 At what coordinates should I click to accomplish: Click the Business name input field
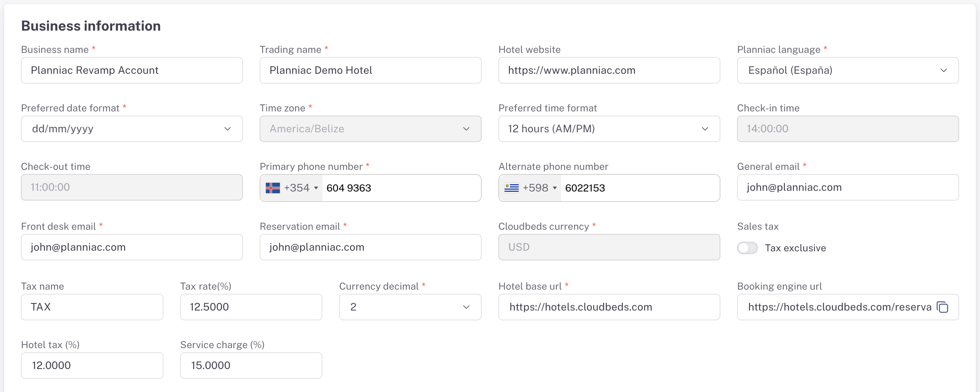click(132, 70)
